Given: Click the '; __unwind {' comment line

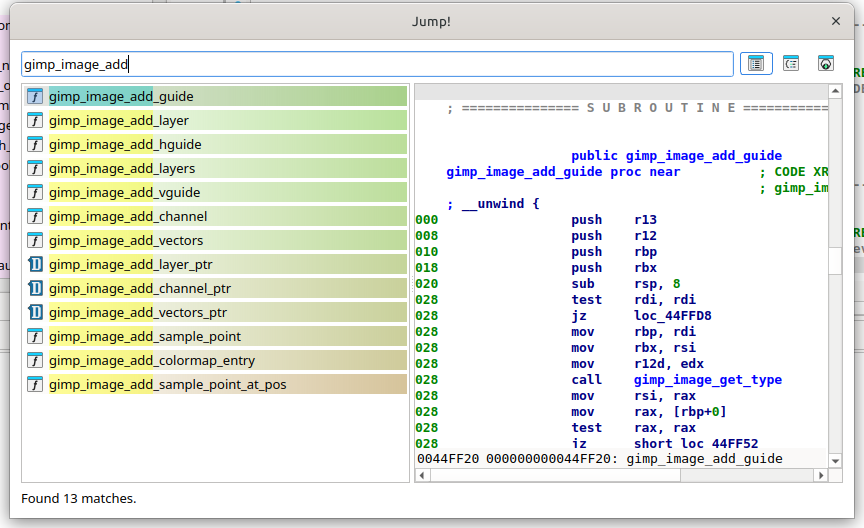Looking at the screenshot, I should 493,204.
